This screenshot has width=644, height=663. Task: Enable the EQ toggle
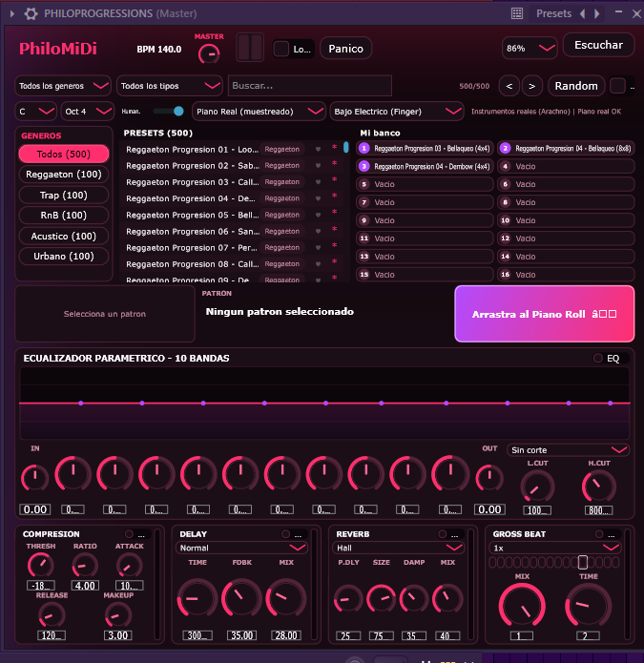point(597,358)
